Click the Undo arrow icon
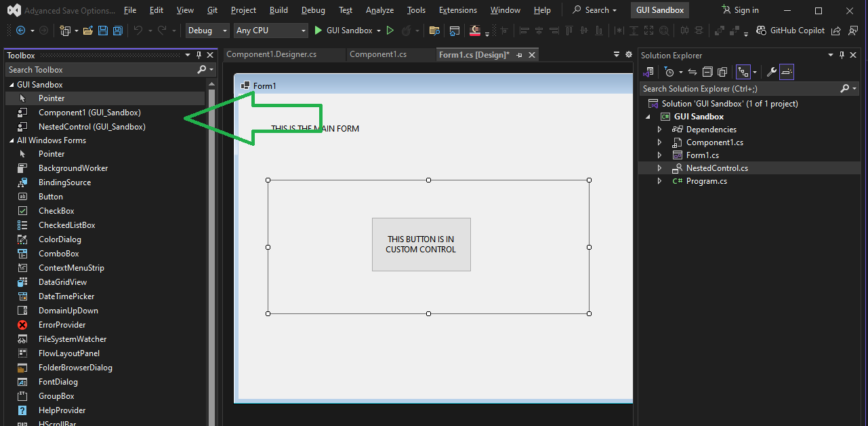This screenshot has height=426, width=868. [138, 31]
